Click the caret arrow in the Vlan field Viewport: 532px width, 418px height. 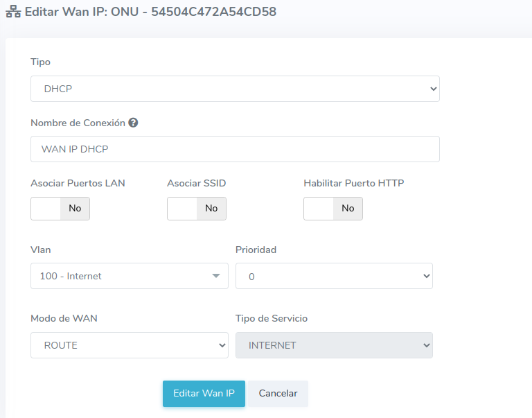tap(215, 276)
